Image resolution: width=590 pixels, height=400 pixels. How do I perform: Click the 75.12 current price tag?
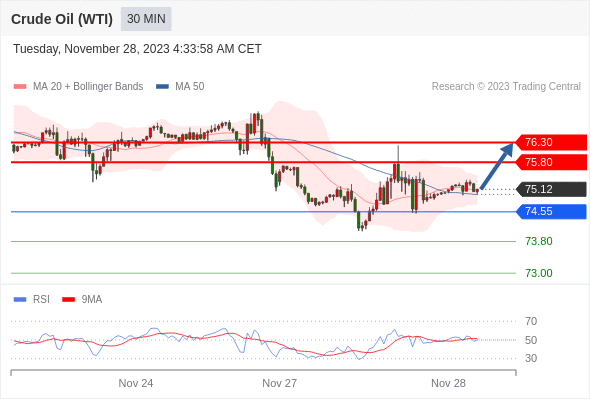point(551,189)
